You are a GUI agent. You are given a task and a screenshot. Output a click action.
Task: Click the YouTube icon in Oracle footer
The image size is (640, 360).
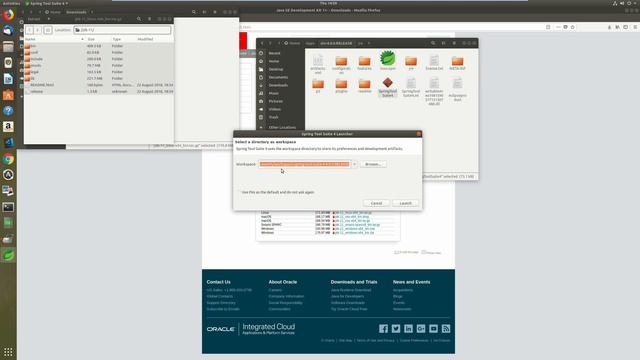click(x=433, y=329)
